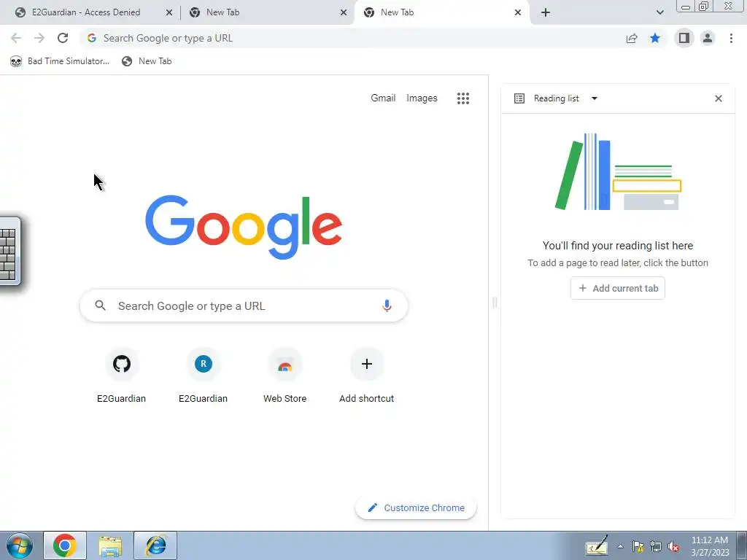Viewport: 747px width, 560px height.
Task: Show hidden tray icons arrow
Action: click(x=620, y=546)
